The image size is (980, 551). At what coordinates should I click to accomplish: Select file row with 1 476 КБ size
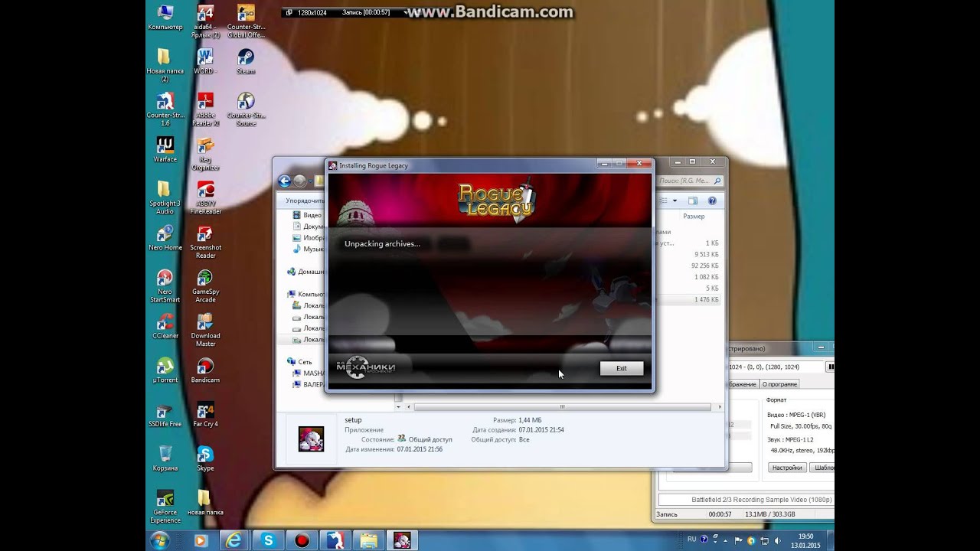click(687, 300)
